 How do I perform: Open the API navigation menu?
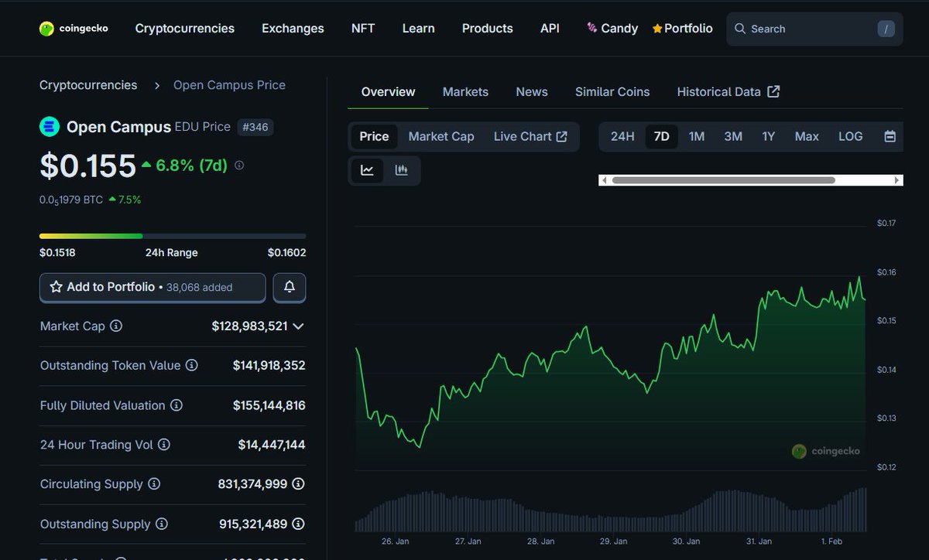550,29
